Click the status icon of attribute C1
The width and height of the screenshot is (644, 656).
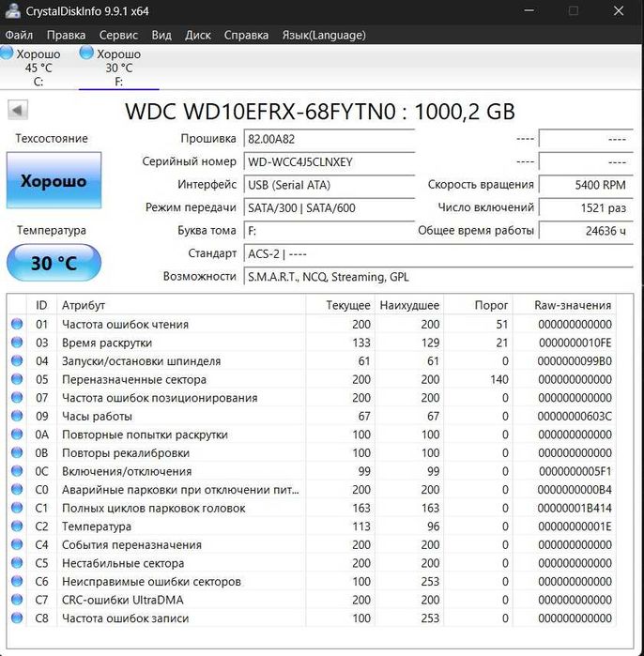(x=17, y=508)
